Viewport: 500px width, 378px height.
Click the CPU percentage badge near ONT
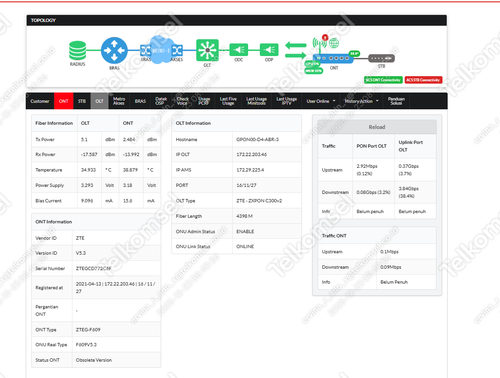[313, 64]
